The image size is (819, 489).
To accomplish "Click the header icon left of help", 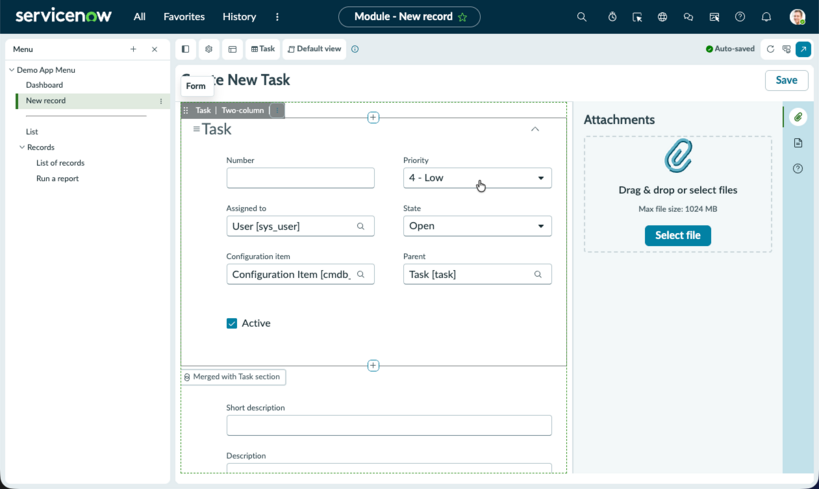I will click(x=714, y=17).
